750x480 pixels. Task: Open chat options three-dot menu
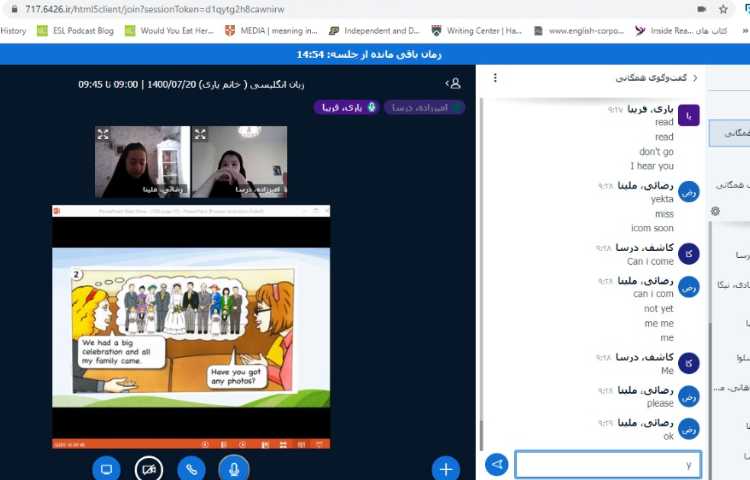495,78
